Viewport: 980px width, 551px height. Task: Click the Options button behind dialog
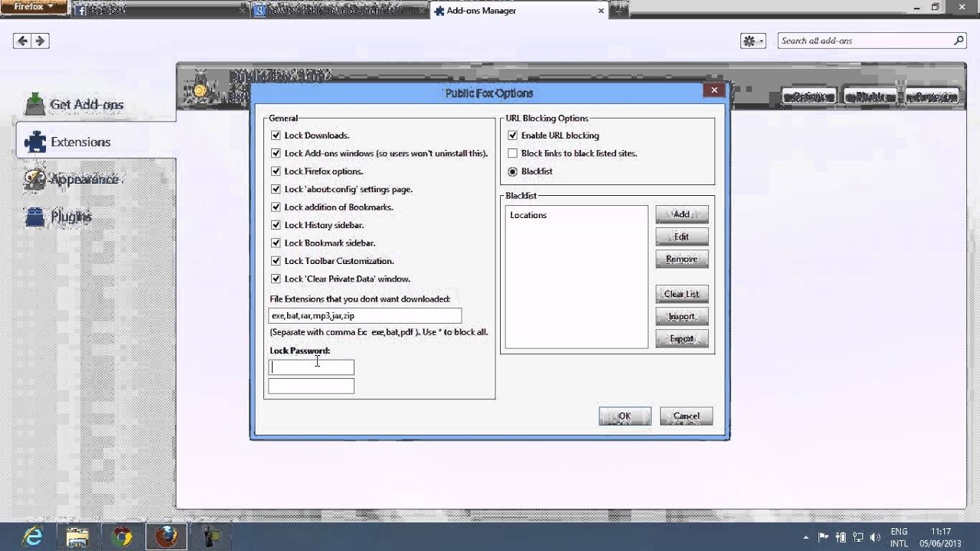[x=809, y=96]
